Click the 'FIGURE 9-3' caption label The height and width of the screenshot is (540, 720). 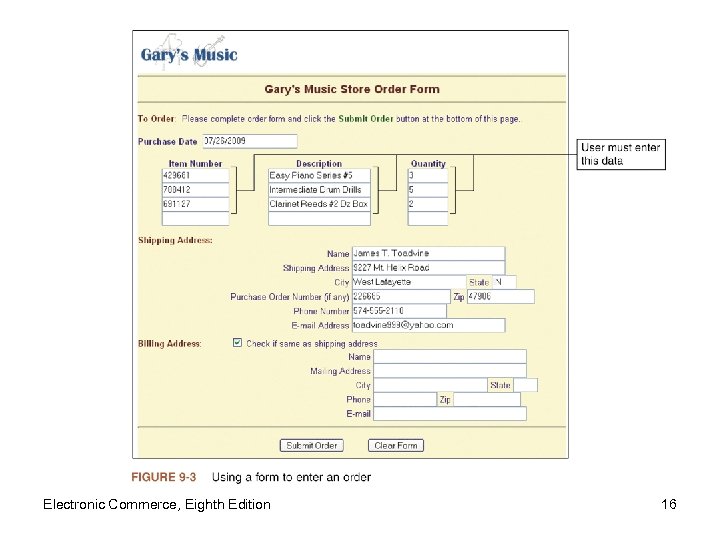coord(163,477)
